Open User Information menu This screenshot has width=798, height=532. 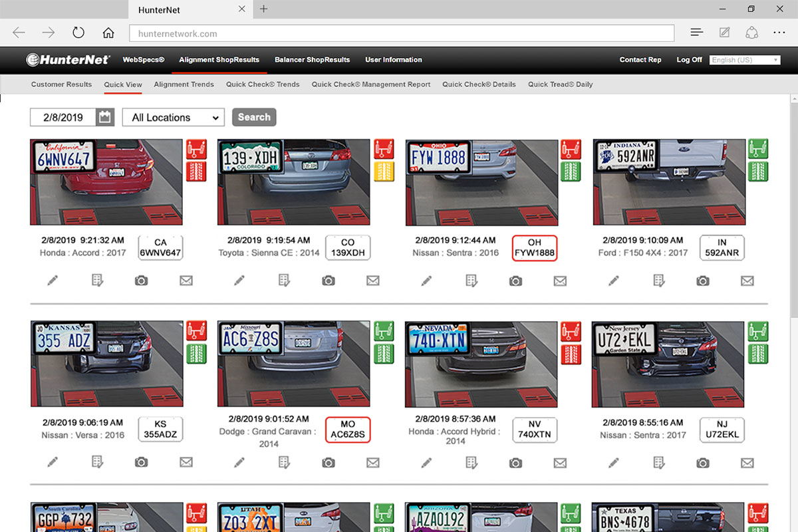coord(394,60)
